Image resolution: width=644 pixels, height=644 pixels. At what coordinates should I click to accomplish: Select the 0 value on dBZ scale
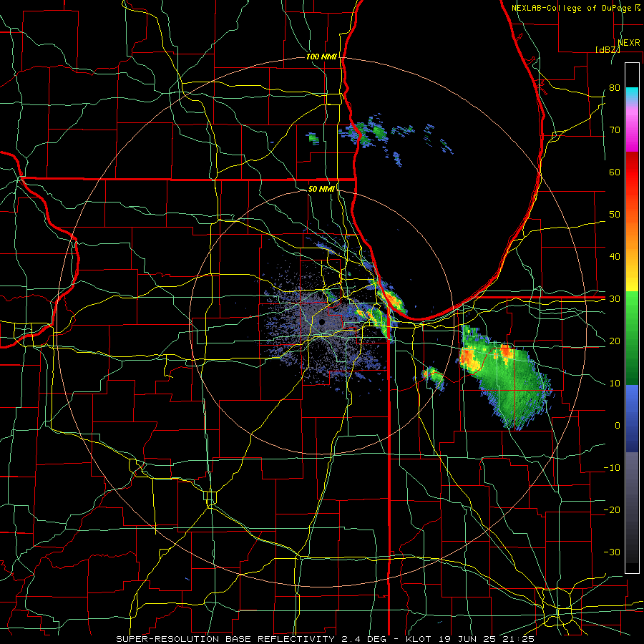click(618, 426)
